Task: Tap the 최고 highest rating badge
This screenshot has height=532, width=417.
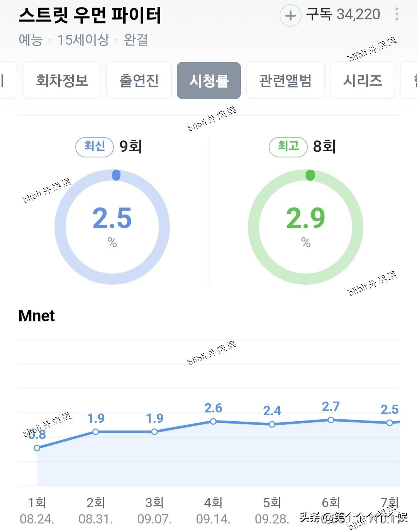Action: 288,147
